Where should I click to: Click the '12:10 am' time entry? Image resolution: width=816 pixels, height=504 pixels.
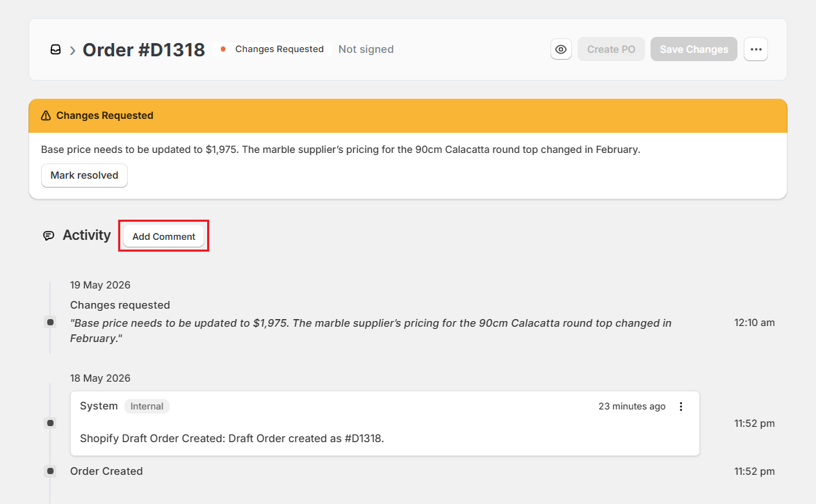click(754, 323)
